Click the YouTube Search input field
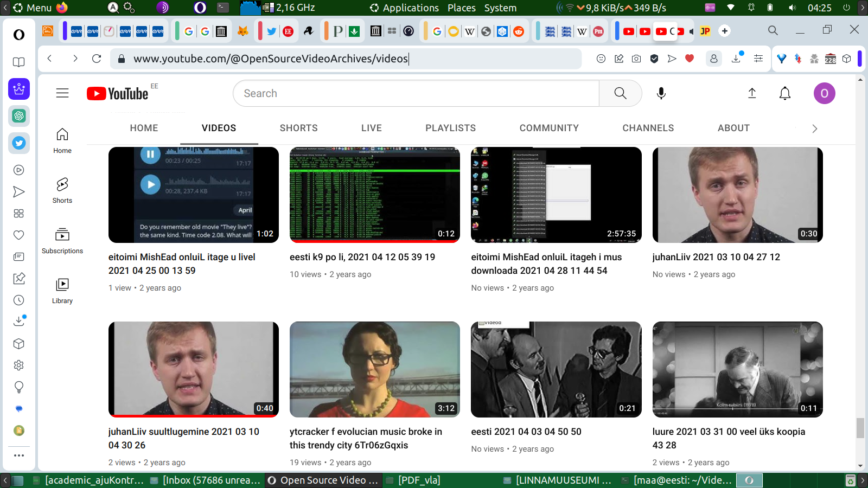868x488 pixels. (x=416, y=93)
